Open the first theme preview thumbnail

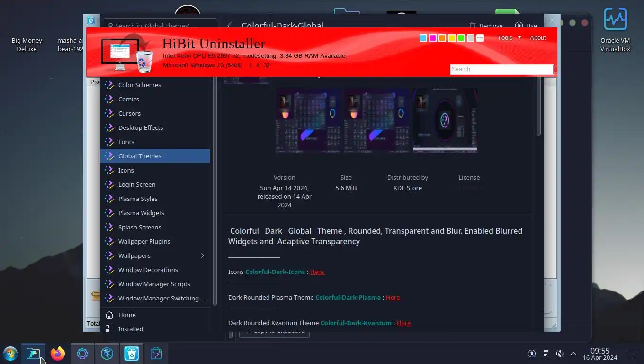pos(308,120)
